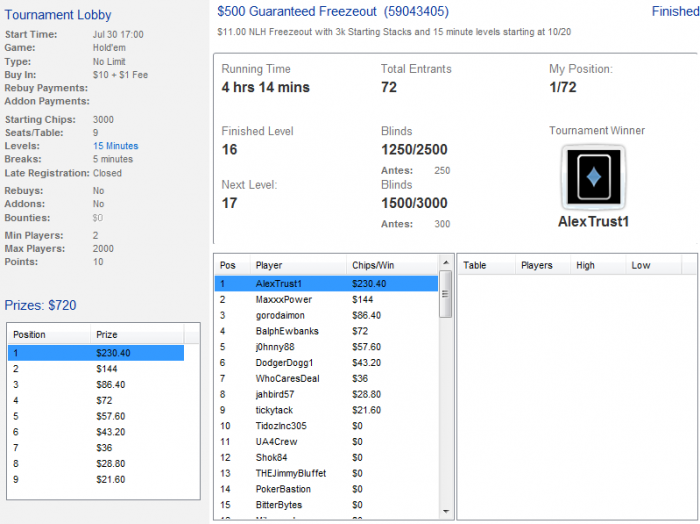The image size is (700, 524).
Task: Select the $28.80 eighth place prize row
Action: pos(96,463)
